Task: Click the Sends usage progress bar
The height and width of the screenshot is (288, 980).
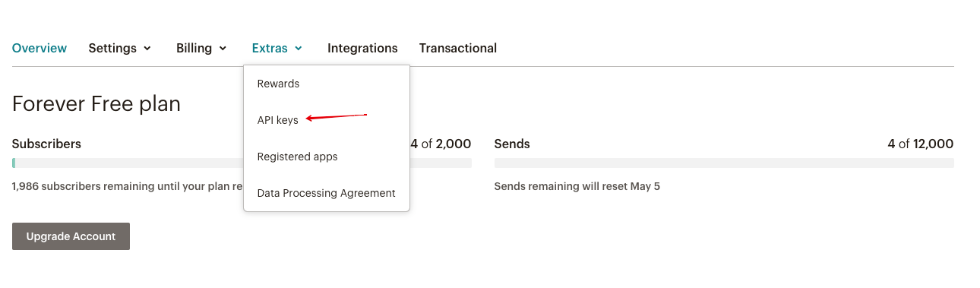Action: pyautogui.click(x=724, y=163)
